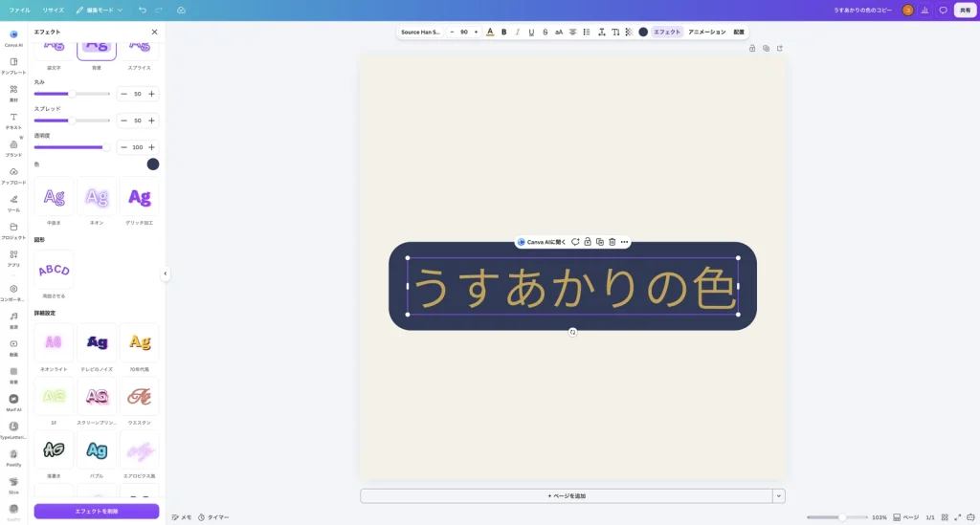Open the テンプレート (Templates) sidebar tab
Screen dimensions: 980x525
[x=13, y=65]
